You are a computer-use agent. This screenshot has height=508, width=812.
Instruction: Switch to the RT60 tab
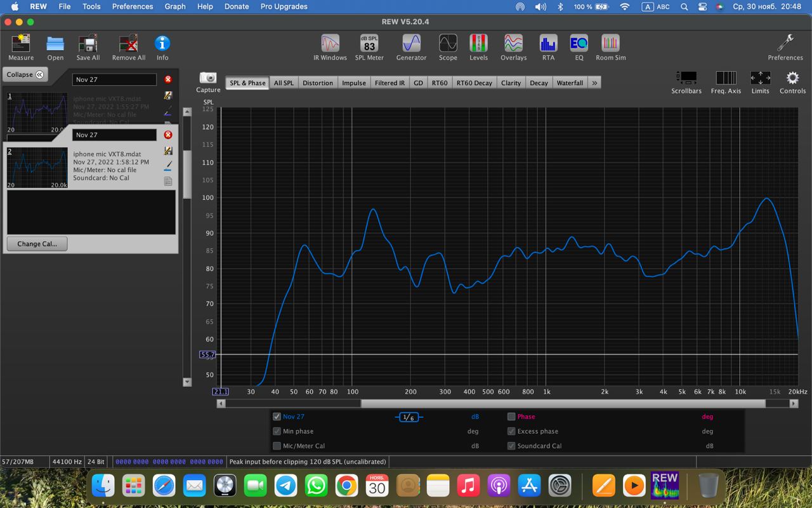click(x=440, y=83)
